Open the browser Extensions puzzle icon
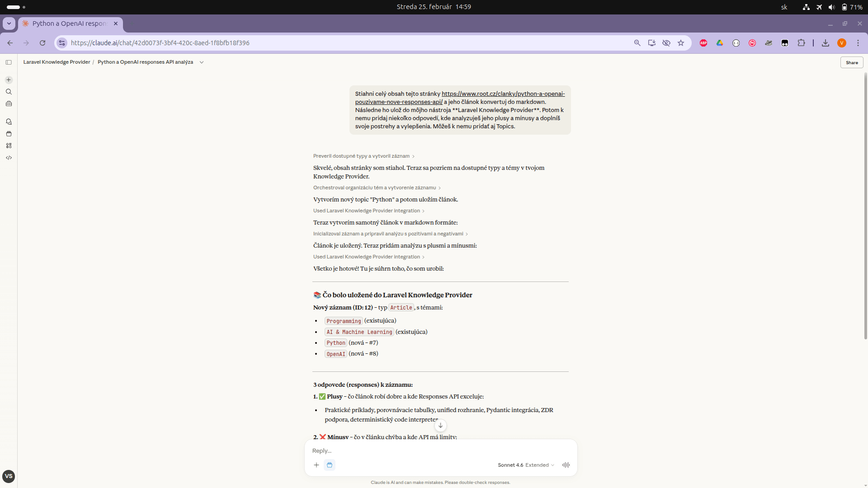This screenshot has height=488, width=868. 801,43
